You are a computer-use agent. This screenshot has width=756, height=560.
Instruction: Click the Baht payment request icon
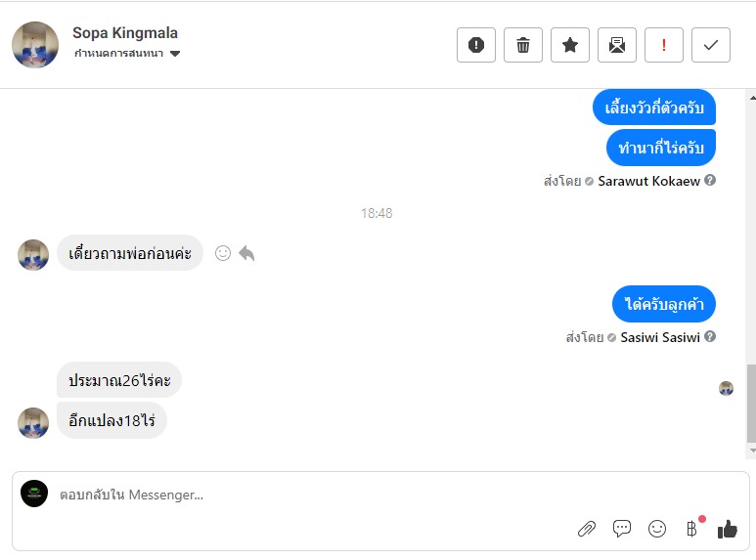pos(691,529)
